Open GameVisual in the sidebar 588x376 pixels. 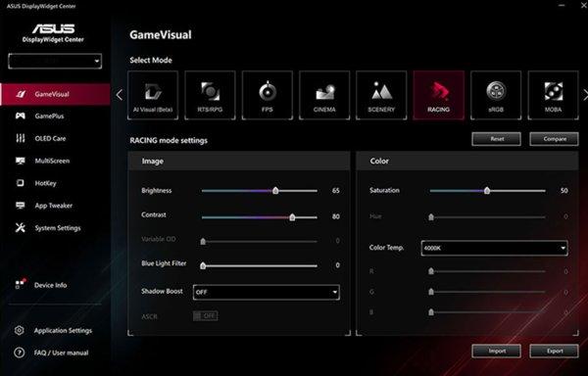tap(56, 94)
